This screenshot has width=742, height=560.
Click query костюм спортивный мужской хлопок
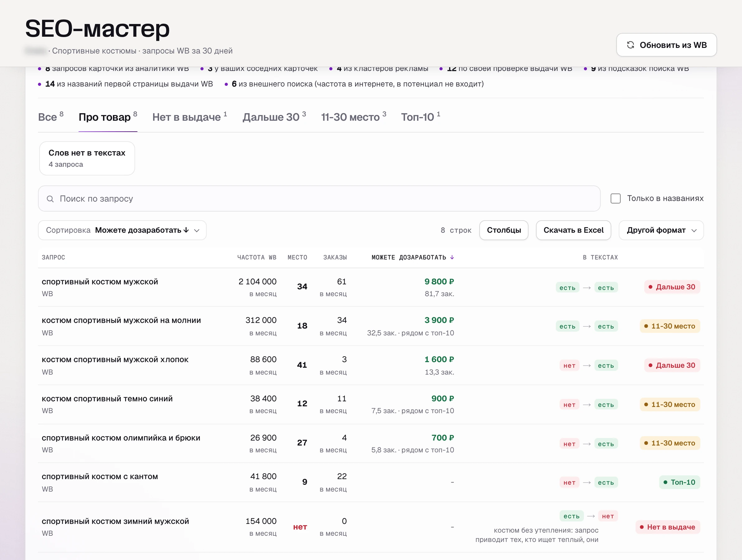tap(115, 359)
